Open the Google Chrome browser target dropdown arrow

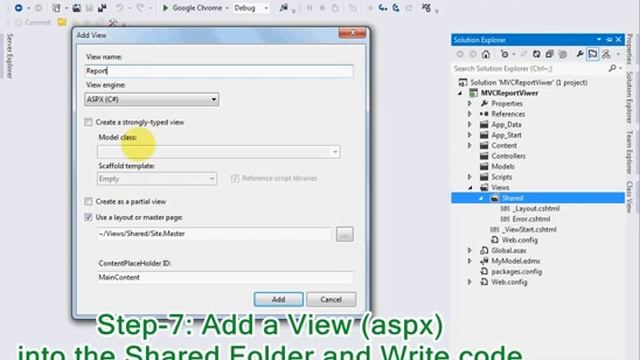pyautogui.click(x=227, y=8)
